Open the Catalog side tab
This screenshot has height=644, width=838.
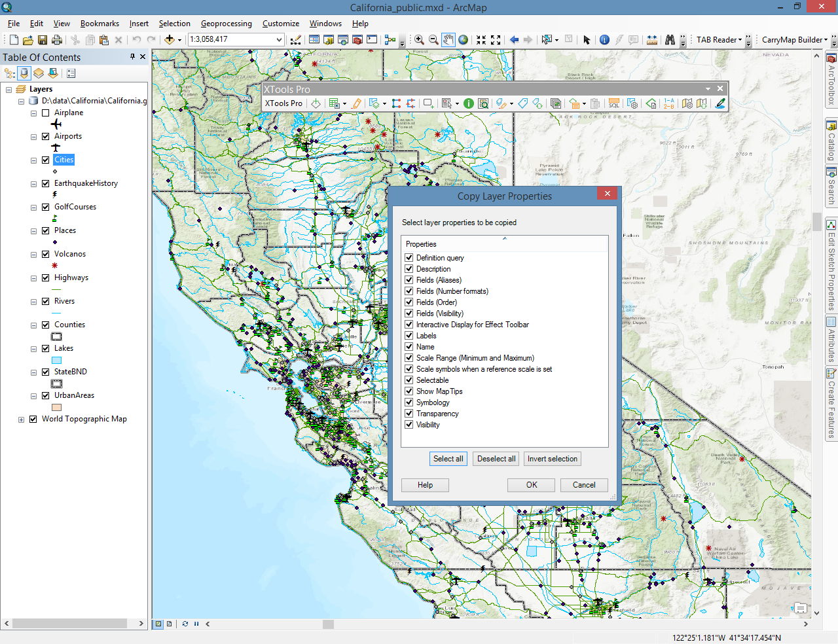(831, 141)
